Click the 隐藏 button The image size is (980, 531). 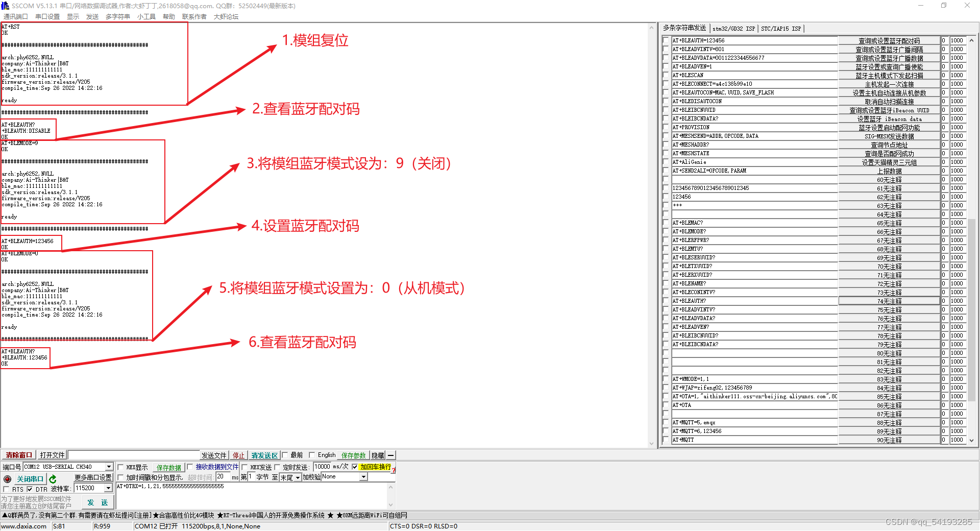(378, 455)
